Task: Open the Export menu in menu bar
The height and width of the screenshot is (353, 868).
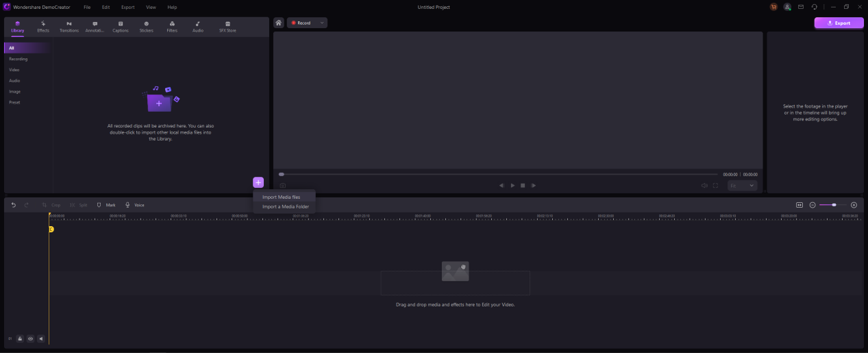Action: (x=127, y=7)
